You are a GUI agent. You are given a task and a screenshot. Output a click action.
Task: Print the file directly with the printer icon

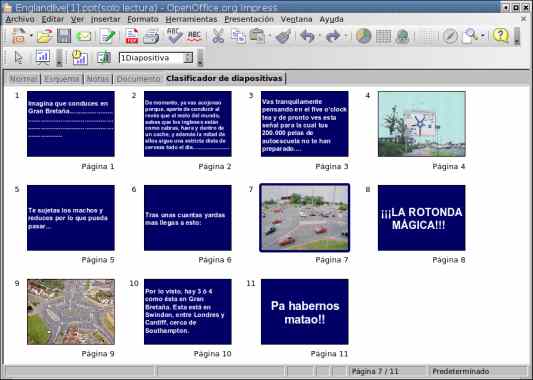pyautogui.click(x=151, y=36)
